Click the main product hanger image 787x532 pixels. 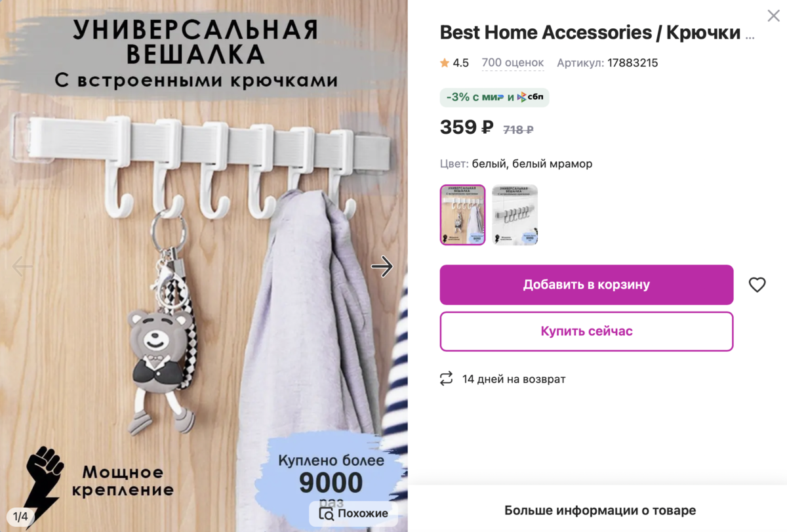[x=204, y=266]
